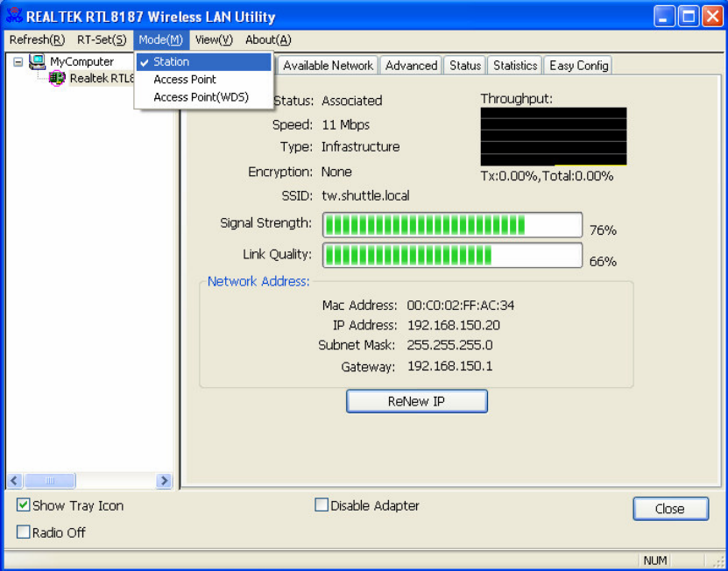Click the MyComputer icon in the tree

pos(37,62)
